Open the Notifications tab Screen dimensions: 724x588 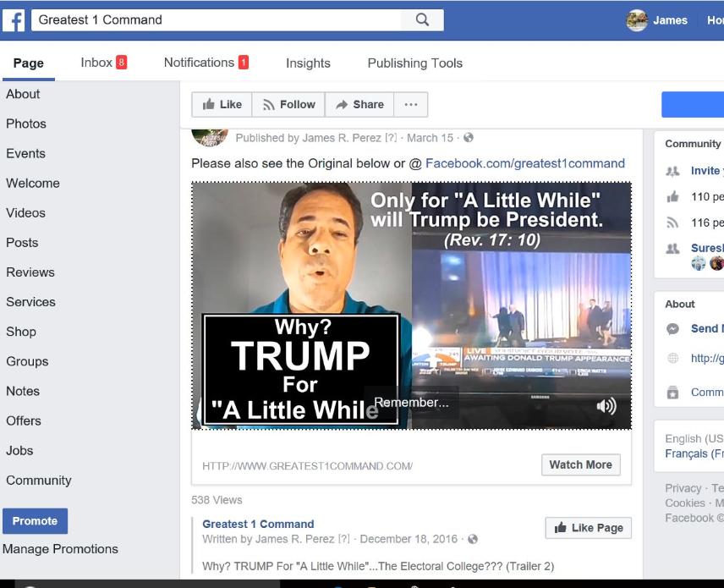point(206,63)
